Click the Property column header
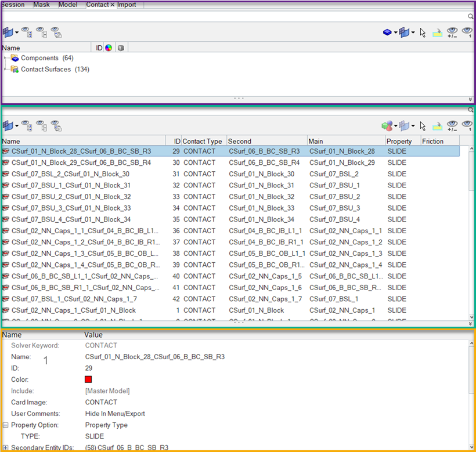Viewport: 476px width, 452px height. click(399, 141)
